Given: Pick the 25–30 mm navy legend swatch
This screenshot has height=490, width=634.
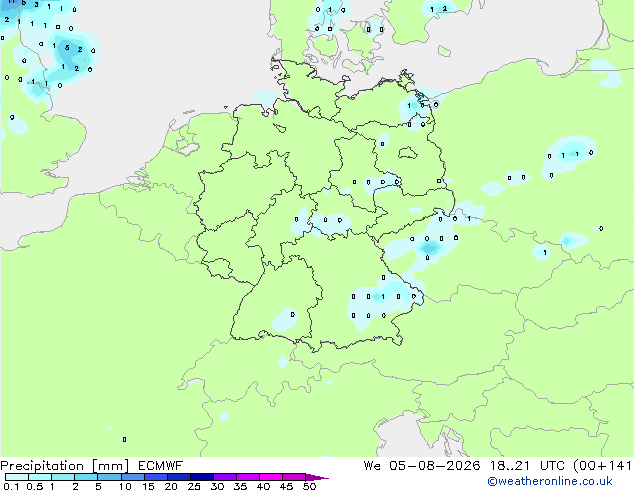Looking at the screenshot, I should [x=202, y=477].
